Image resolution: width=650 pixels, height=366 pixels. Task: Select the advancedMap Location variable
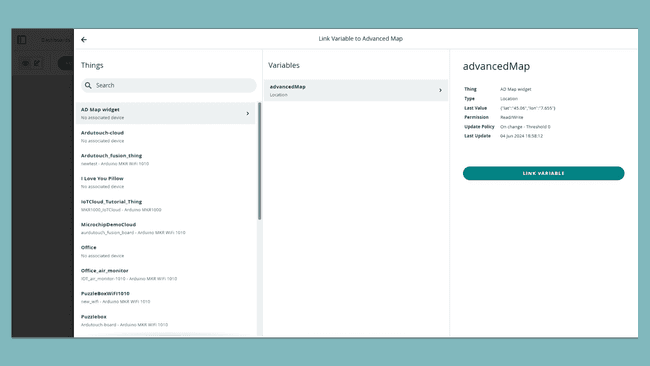click(x=356, y=90)
